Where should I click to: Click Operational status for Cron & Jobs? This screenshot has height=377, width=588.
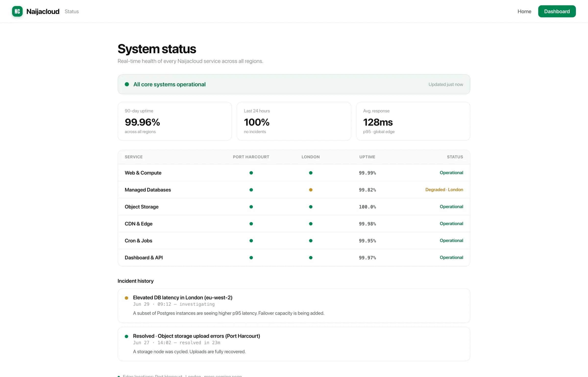click(x=451, y=240)
